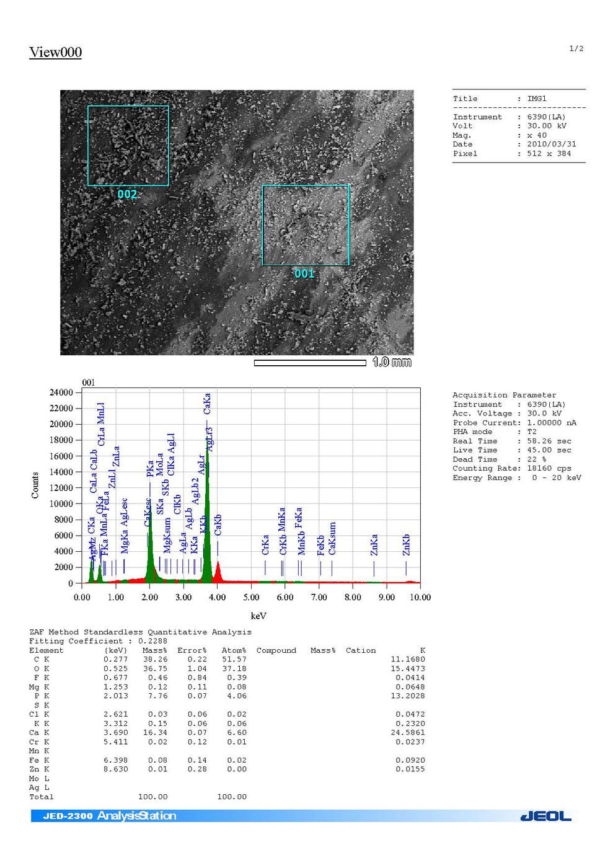
Task: Click the CaKa peak label in spectrum
Action: coord(208,403)
